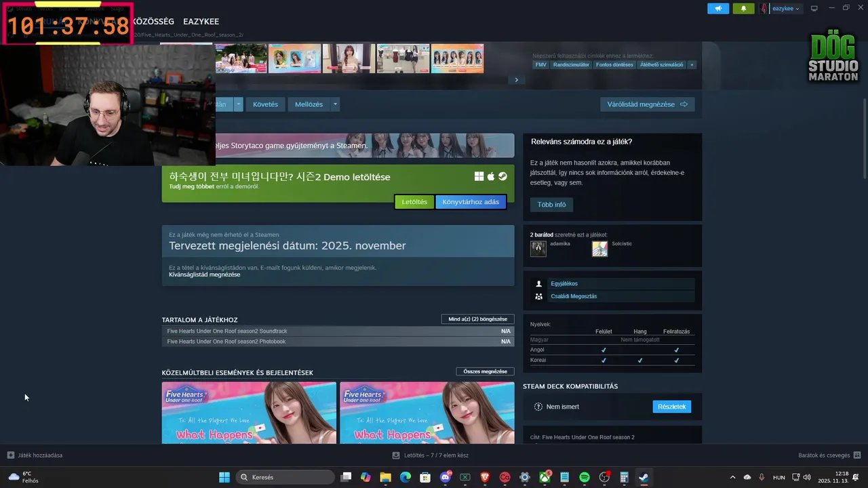Open the Windows Start menu

point(224,477)
